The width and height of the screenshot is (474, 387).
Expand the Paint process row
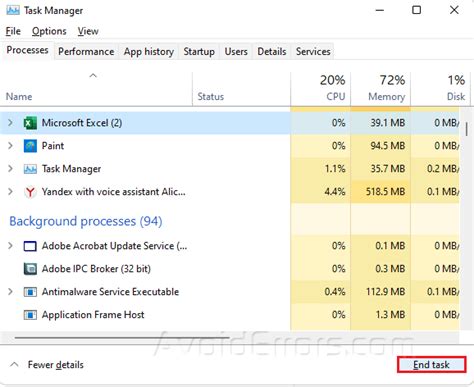pyautogui.click(x=10, y=146)
